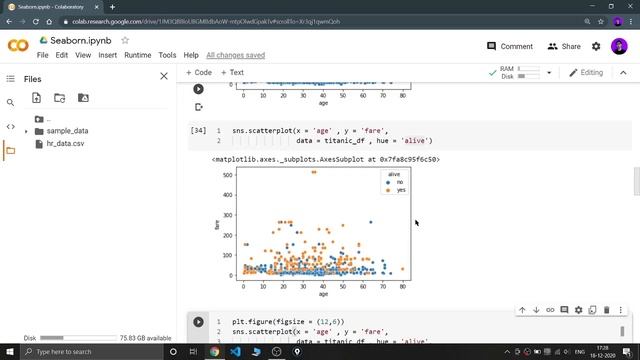Select the Files folder sidebar icon
Screen dimensions: 640x360
pos(11,151)
